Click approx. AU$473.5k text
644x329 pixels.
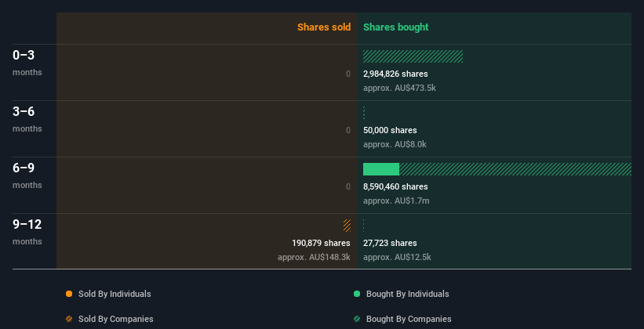[x=399, y=88]
